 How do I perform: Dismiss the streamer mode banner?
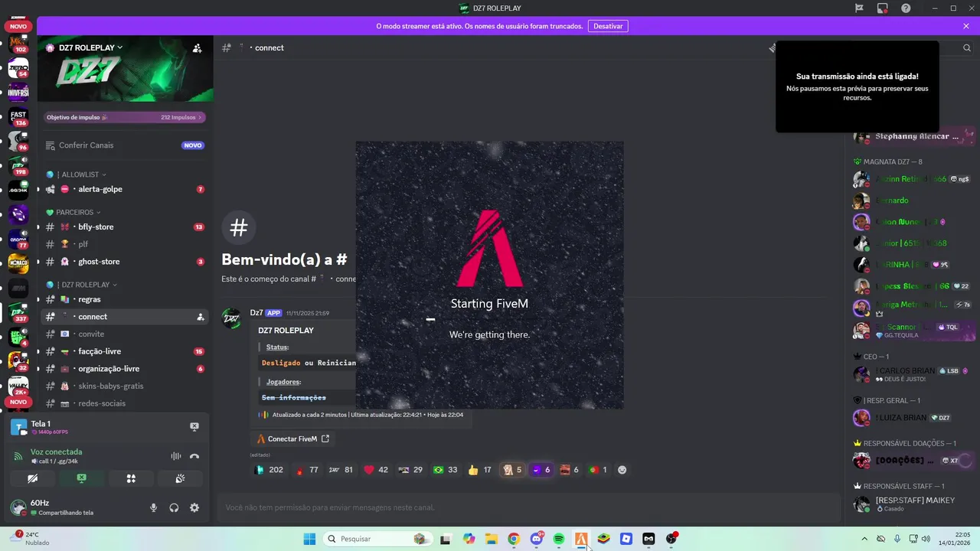click(x=966, y=26)
